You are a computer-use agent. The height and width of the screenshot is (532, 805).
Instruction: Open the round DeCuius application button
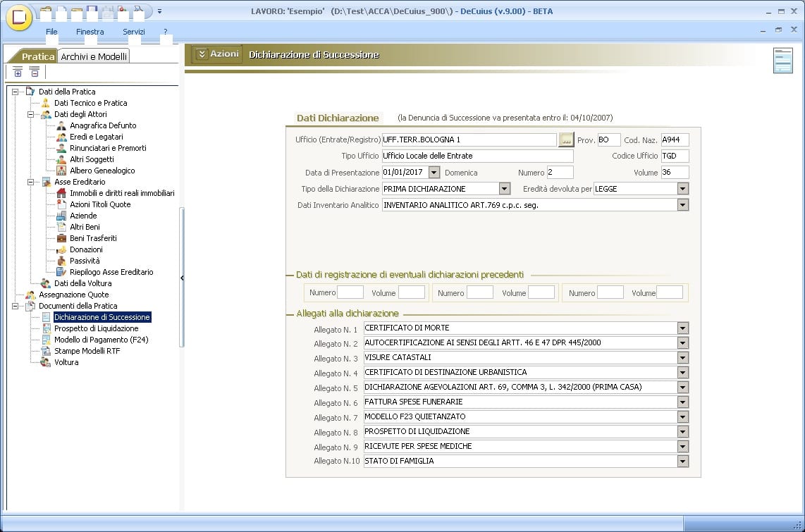19,16
